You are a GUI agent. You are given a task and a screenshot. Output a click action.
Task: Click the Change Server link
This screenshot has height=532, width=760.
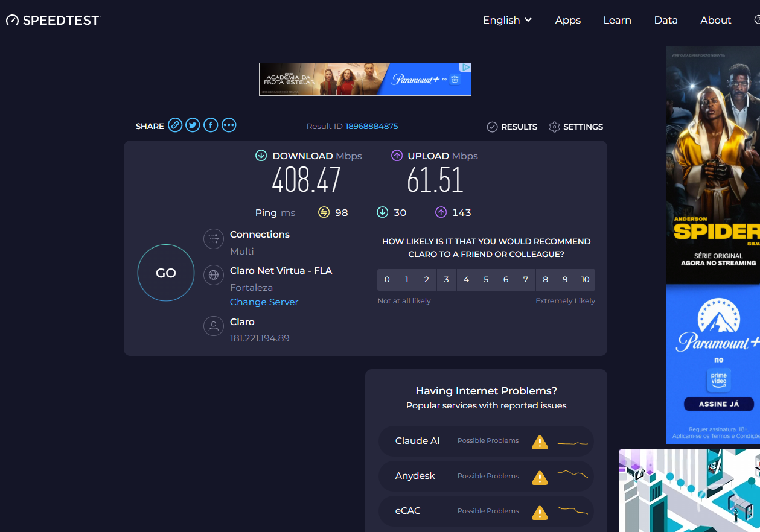tap(264, 302)
